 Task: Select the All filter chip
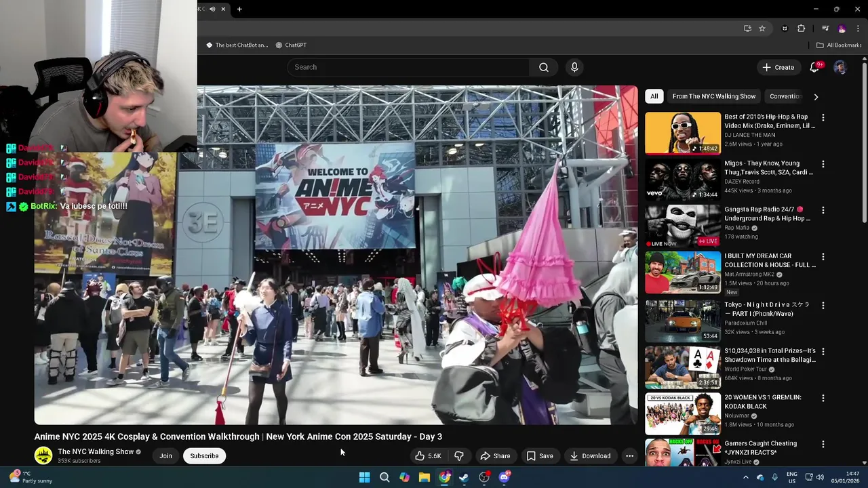(654, 96)
